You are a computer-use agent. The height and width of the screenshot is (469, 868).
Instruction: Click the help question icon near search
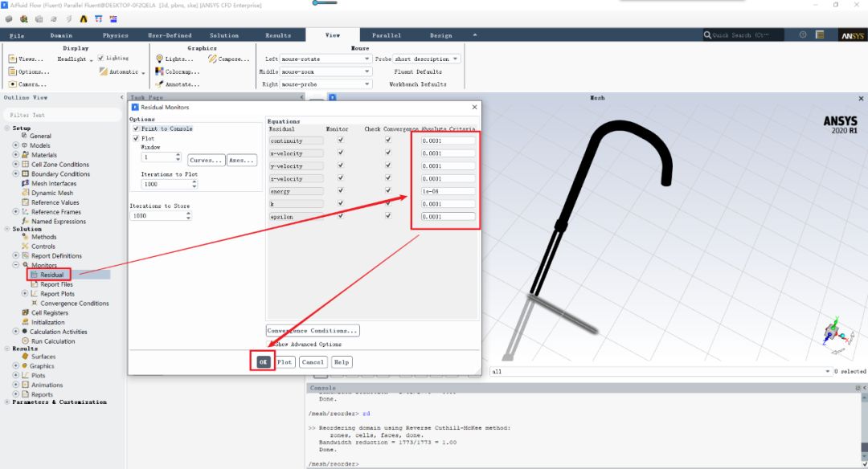[x=803, y=35]
